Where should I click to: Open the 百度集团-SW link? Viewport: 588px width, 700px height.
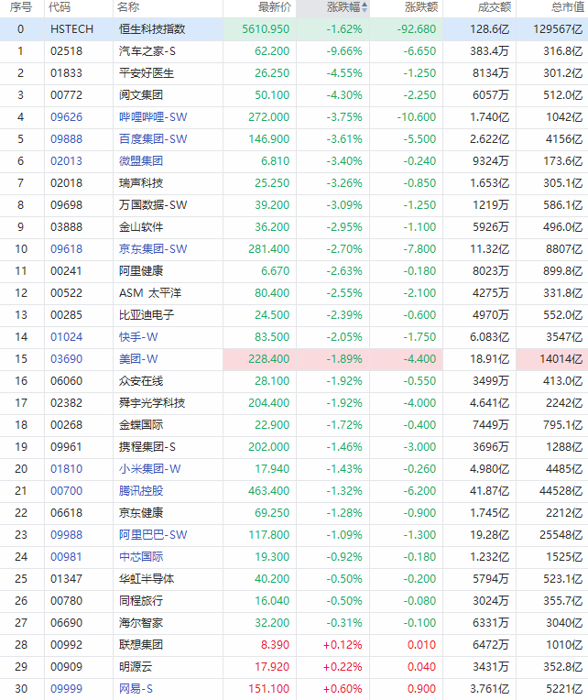click(x=153, y=139)
